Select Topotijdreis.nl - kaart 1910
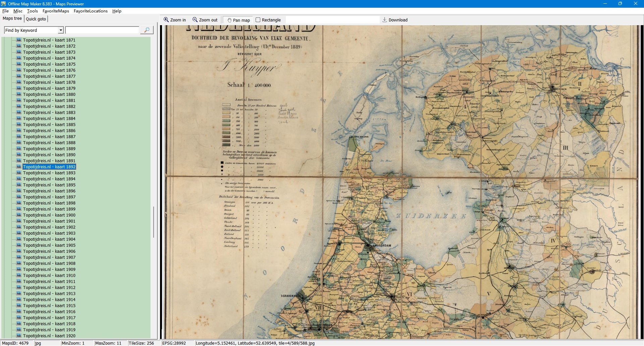Screen dimensions: 644x346 49,276
